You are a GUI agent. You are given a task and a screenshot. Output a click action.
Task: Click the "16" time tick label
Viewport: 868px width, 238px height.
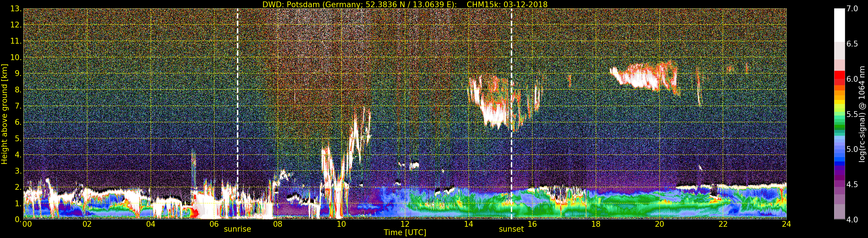tap(532, 224)
